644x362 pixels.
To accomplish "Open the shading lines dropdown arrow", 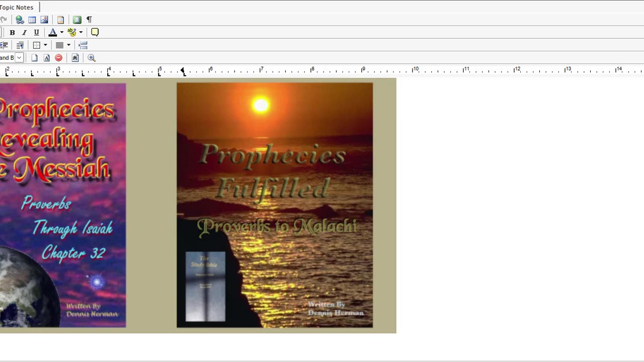I will pyautogui.click(x=68, y=45).
